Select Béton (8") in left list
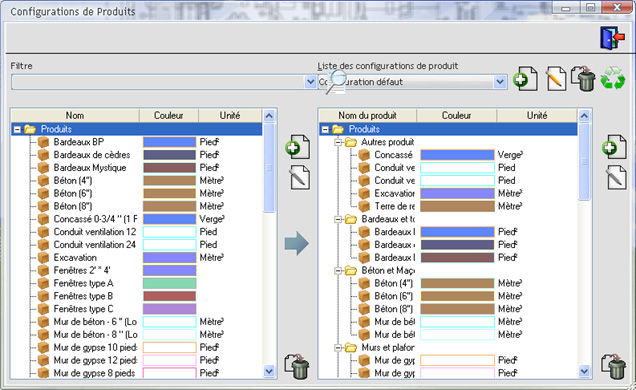This screenshot has height=390, width=636. (x=73, y=206)
